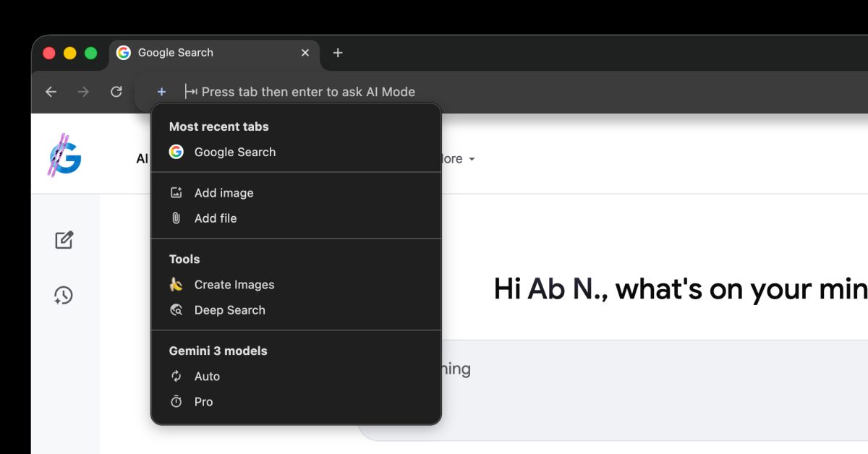Select Create Images from the Tools section
The width and height of the screenshot is (868, 454).
pyautogui.click(x=234, y=284)
